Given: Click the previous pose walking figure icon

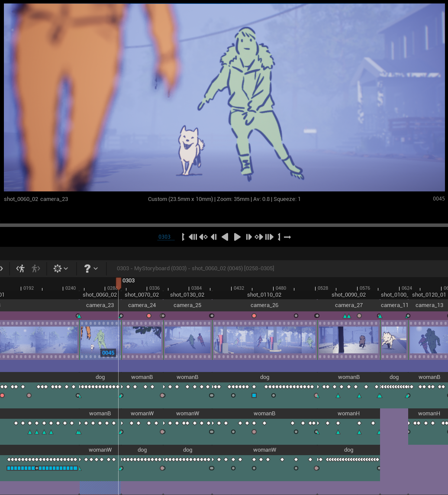Looking at the screenshot, I should (20, 269).
